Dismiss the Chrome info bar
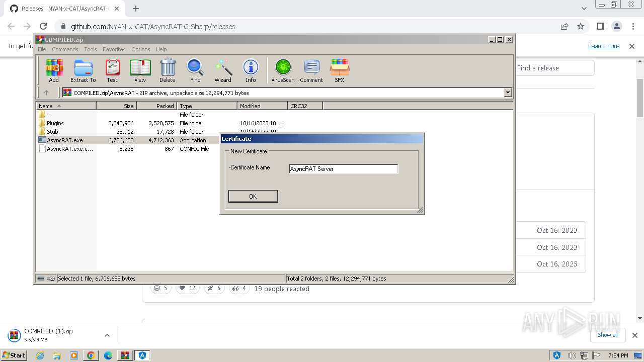 tap(632, 46)
